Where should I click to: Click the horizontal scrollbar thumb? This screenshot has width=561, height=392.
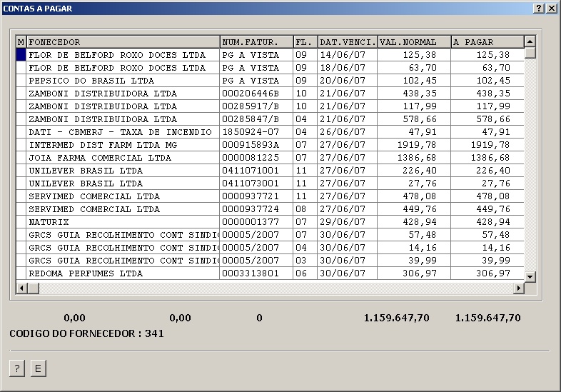coord(34,288)
